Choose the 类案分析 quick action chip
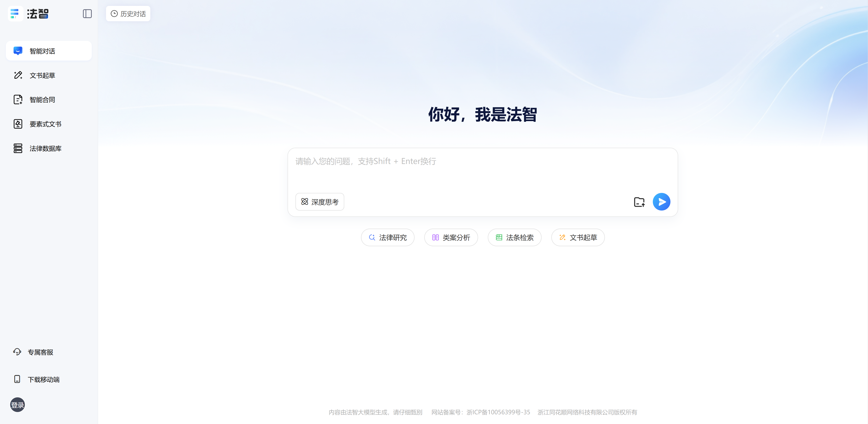 [451, 237]
